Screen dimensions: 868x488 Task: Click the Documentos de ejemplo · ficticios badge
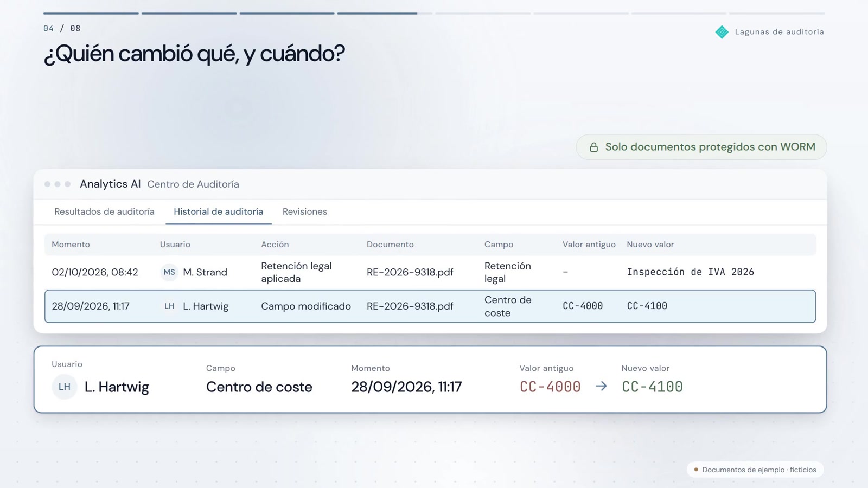click(x=755, y=470)
